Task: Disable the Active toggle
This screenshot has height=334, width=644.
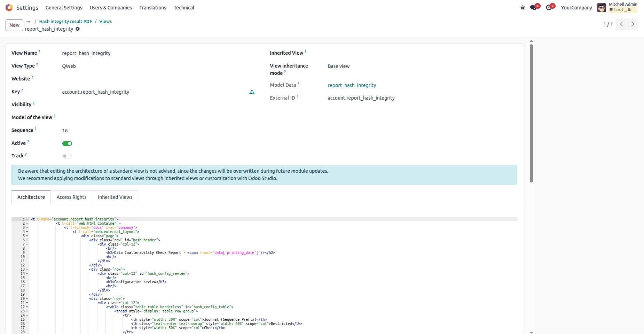Action: 67,143
